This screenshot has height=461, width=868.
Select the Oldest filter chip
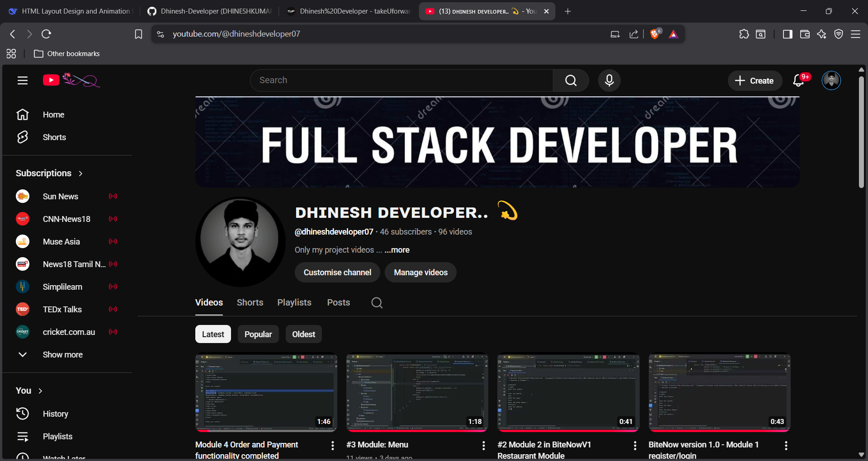(303, 334)
